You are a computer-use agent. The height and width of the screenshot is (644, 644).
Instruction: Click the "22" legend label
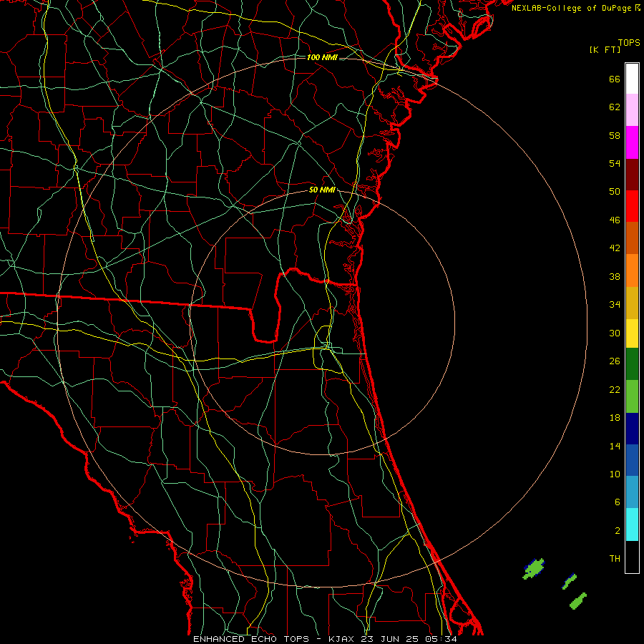[x=615, y=389]
